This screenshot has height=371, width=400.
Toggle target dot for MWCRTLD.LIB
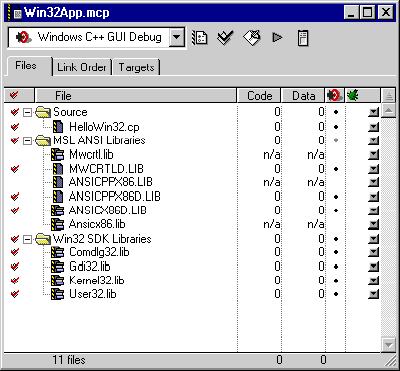tap(336, 169)
